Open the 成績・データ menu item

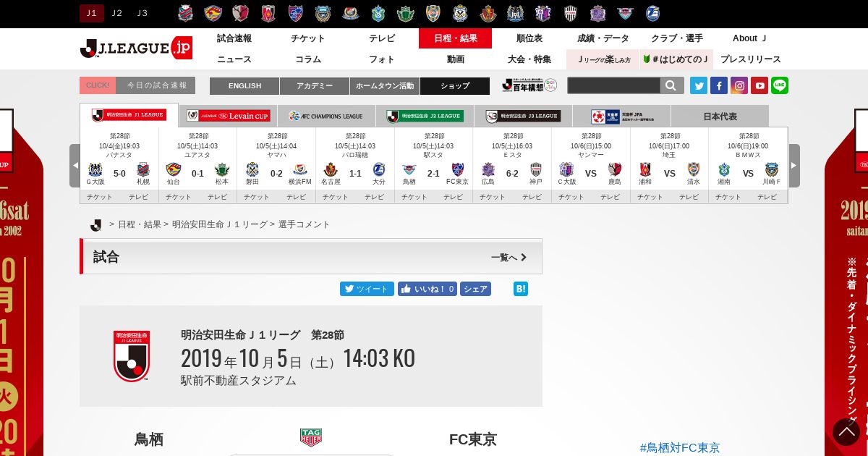[603, 38]
